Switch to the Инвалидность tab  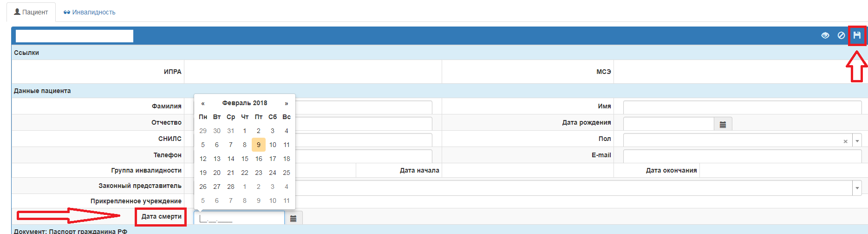point(90,12)
